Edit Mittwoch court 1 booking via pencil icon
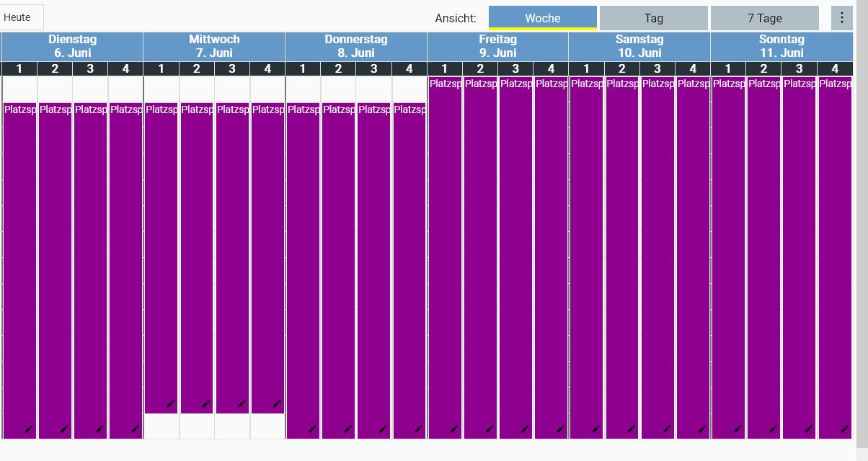This screenshot has height=461, width=868. 172,404
